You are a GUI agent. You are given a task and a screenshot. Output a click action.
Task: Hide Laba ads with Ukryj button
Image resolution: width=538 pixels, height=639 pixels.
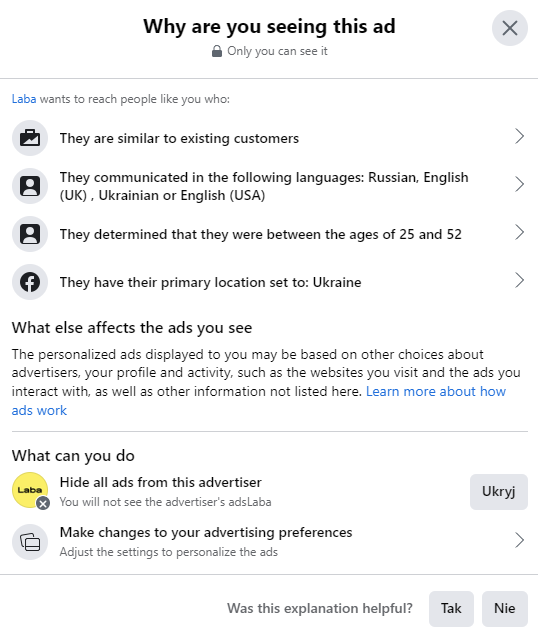point(498,491)
